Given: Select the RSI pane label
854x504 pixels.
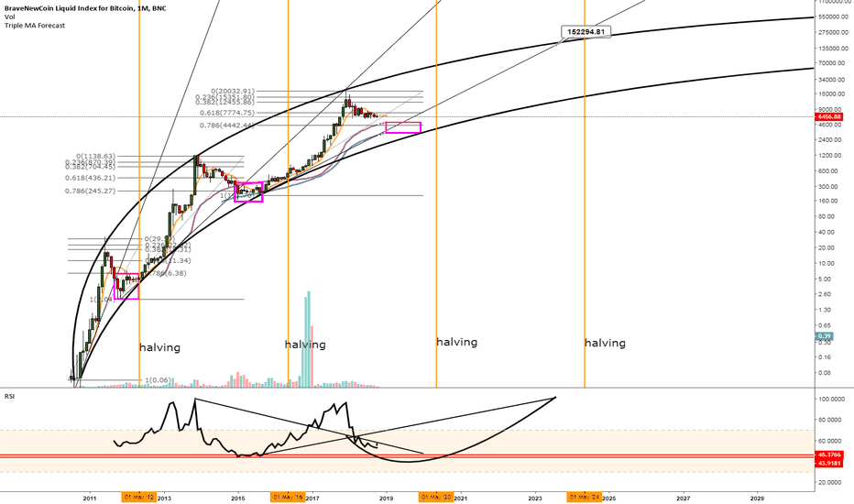Looking at the screenshot, I should [x=9, y=396].
